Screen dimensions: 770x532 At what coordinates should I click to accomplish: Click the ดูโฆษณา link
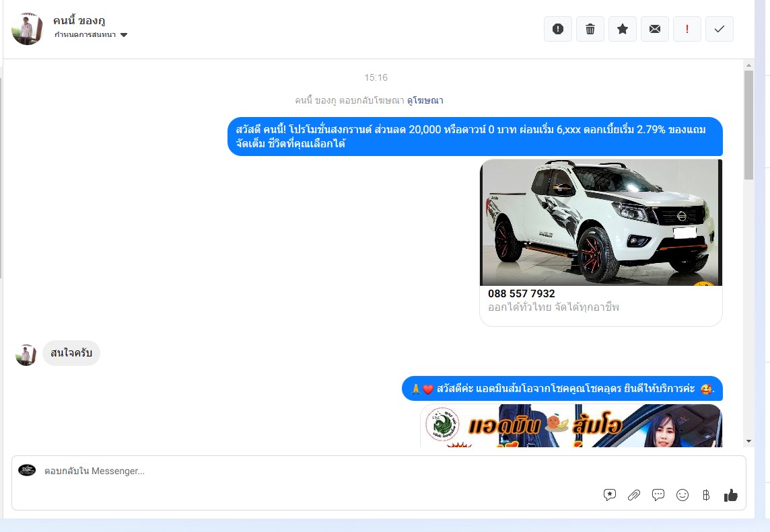point(425,100)
